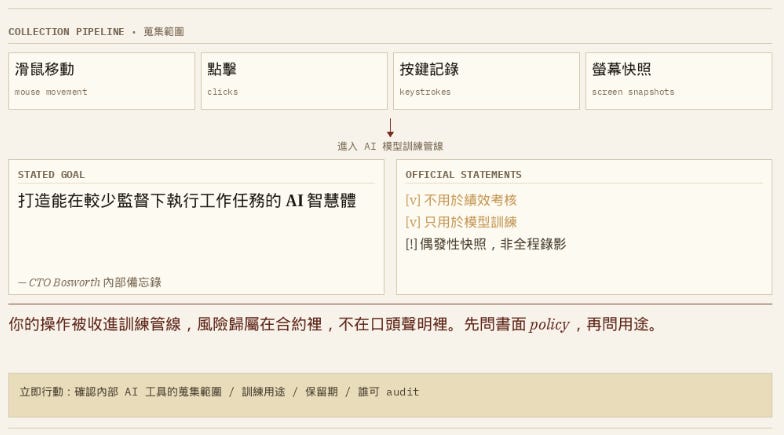784x435 pixels.
Task: Select the 打造能在較少監督下執行工作任務的 AI 智慧體 headline
Action: (x=187, y=200)
